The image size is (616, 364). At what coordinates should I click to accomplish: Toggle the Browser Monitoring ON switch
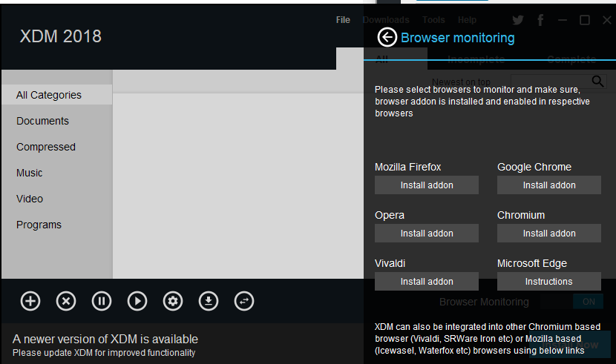[571, 302]
